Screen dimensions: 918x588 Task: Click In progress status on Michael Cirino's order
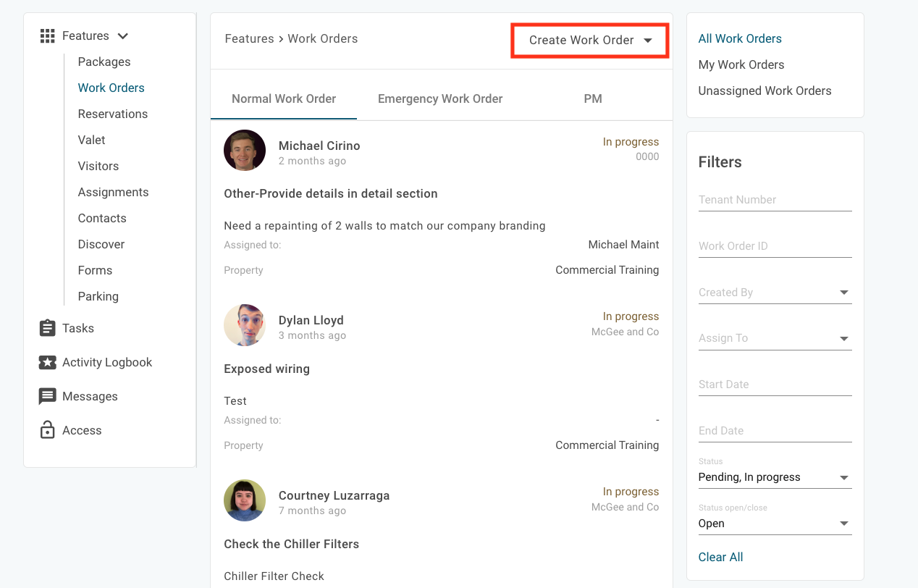tap(631, 142)
